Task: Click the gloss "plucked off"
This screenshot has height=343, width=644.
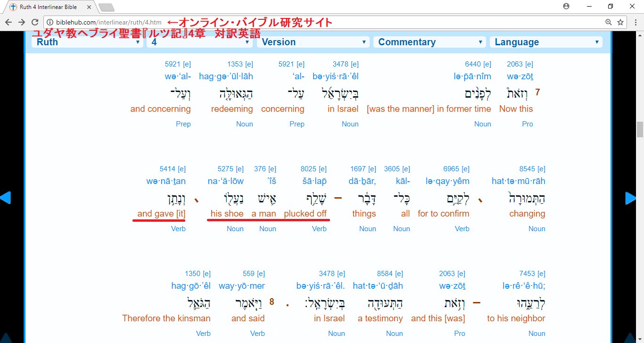Action: point(305,214)
